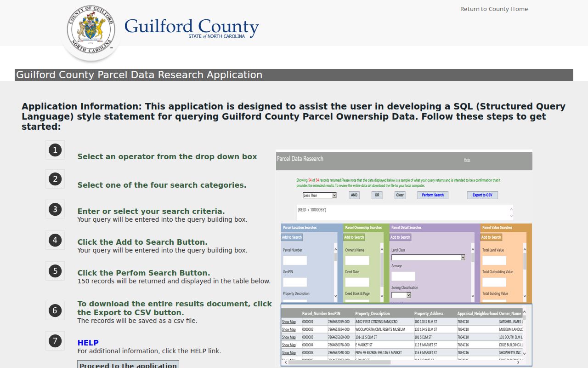
Task: Click 'Your query will be entered' text under the search criteria step
Action: point(162,219)
